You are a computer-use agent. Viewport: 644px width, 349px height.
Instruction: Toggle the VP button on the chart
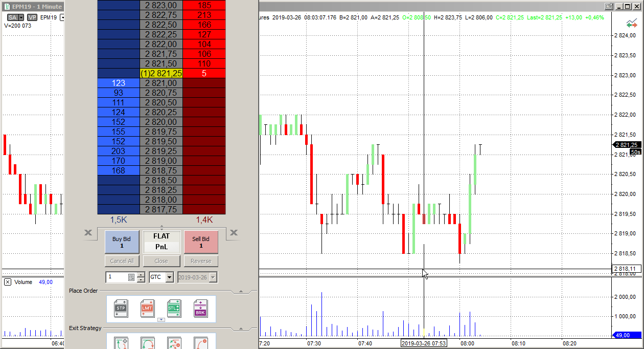32,17
